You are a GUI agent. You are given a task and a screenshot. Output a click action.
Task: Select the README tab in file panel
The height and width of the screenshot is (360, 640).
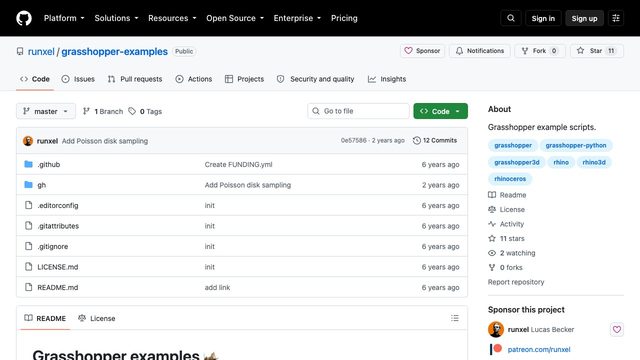coord(45,318)
